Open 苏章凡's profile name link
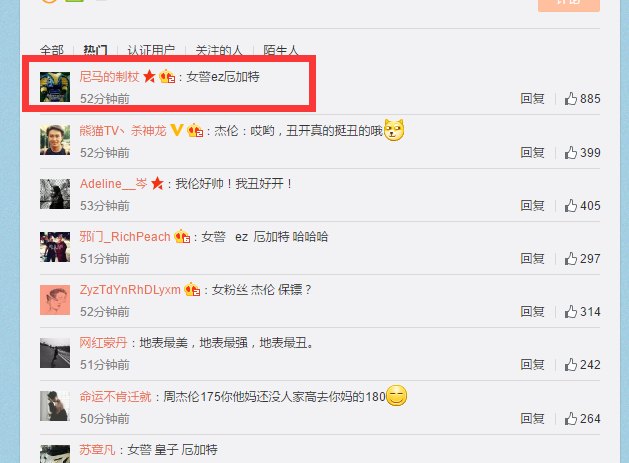Viewport: 629px width, 463px height. pyautogui.click(x=97, y=449)
